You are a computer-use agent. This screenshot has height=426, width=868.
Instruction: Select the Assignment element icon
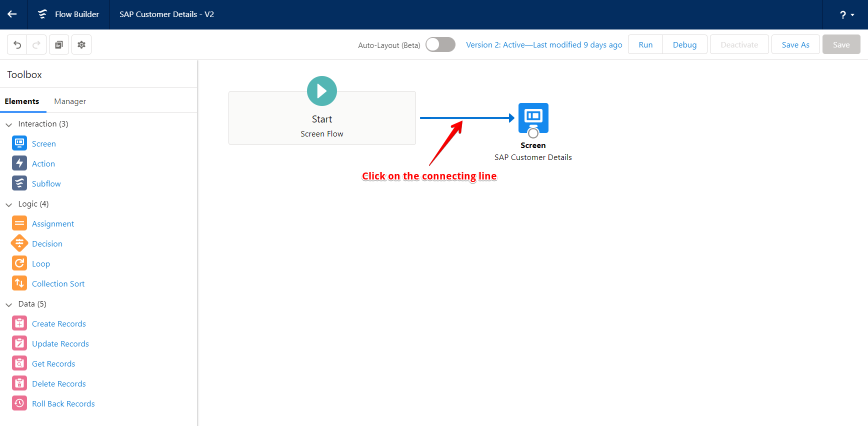pyautogui.click(x=19, y=223)
